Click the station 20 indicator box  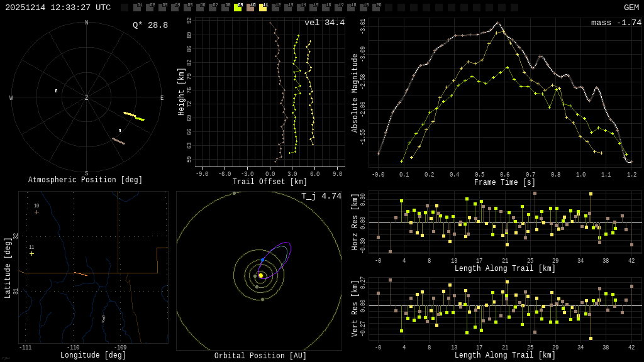coord(376,8)
